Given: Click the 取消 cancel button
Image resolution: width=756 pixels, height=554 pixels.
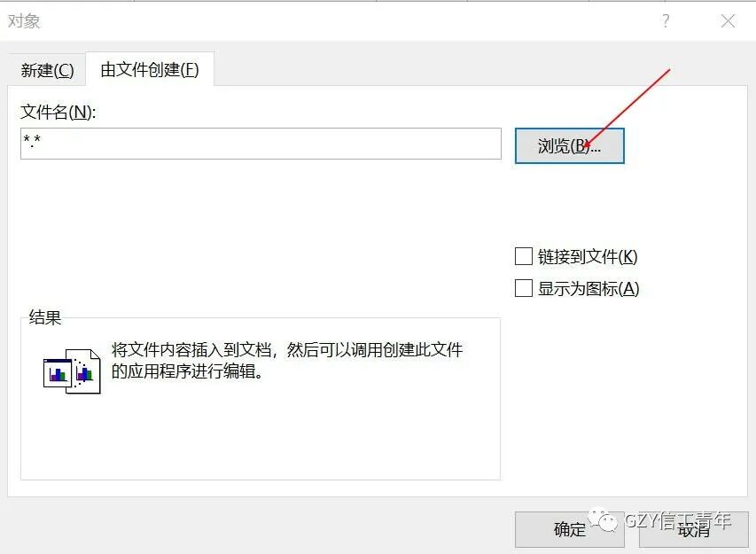Looking at the screenshot, I should [x=694, y=529].
